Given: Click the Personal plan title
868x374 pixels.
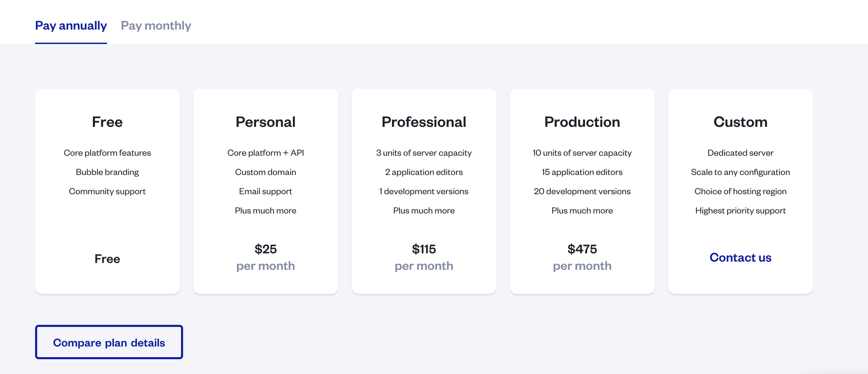Looking at the screenshot, I should pos(265,122).
